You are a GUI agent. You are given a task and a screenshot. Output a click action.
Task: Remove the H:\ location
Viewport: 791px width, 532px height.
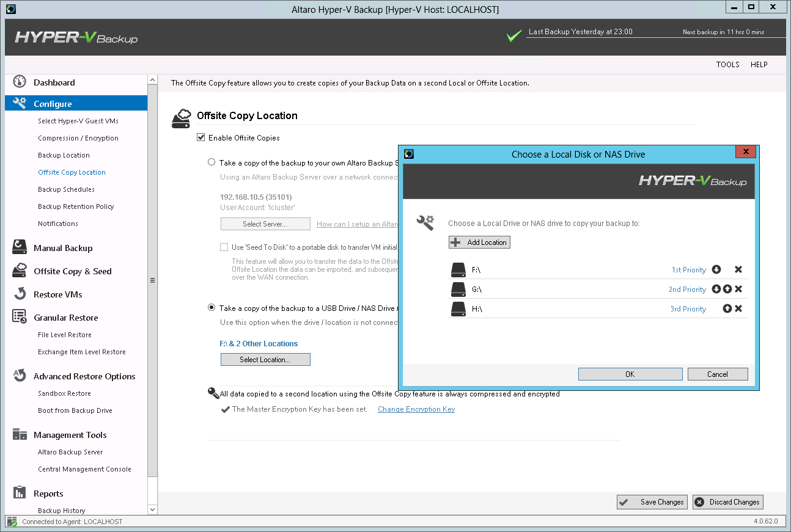(x=738, y=308)
